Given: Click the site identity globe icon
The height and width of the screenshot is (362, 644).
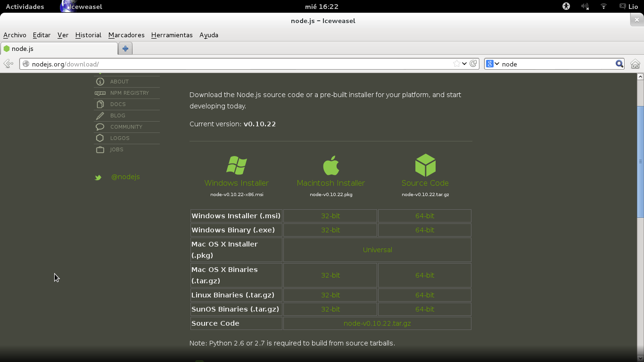Looking at the screenshot, I should (x=26, y=64).
